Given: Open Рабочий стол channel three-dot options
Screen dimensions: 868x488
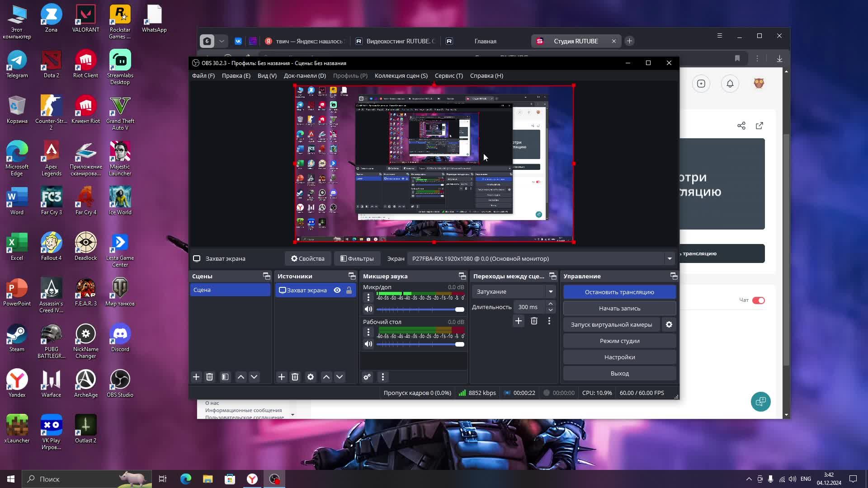Looking at the screenshot, I should tap(368, 332).
